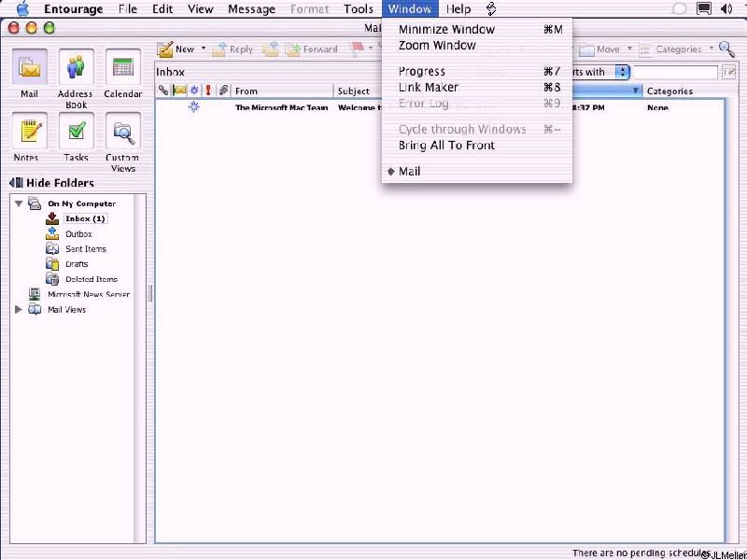
Task: Open the Address Book icon
Action: click(76, 67)
